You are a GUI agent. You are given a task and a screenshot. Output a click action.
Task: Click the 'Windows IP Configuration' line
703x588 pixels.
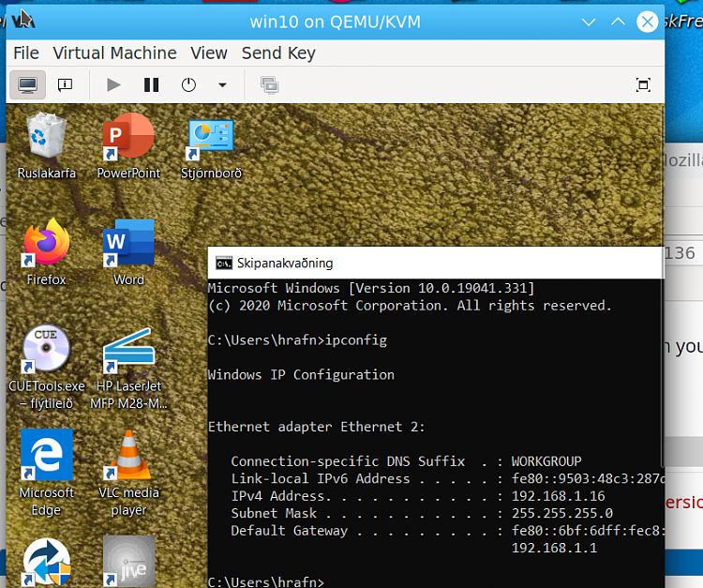(301, 375)
